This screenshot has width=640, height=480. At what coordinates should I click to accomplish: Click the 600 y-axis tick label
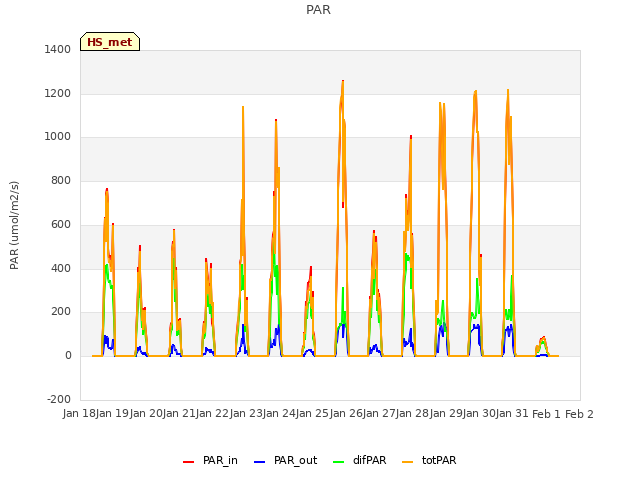click(x=61, y=224)
